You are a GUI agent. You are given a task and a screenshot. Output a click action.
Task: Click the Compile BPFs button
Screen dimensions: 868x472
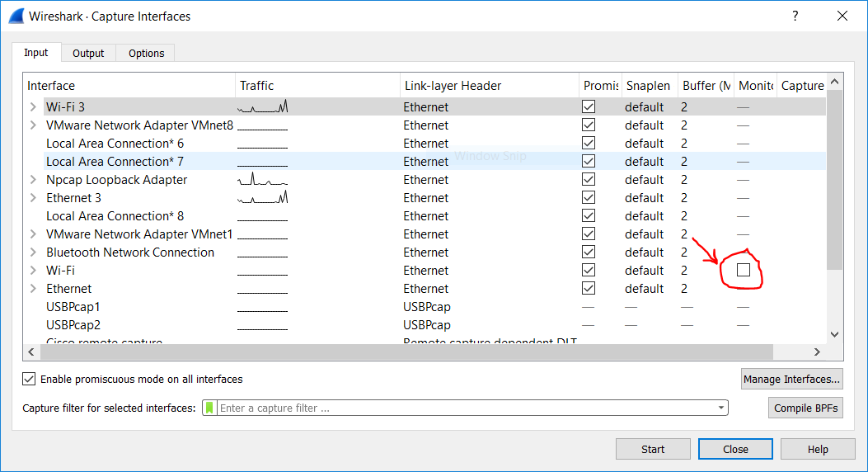(805, 408)
